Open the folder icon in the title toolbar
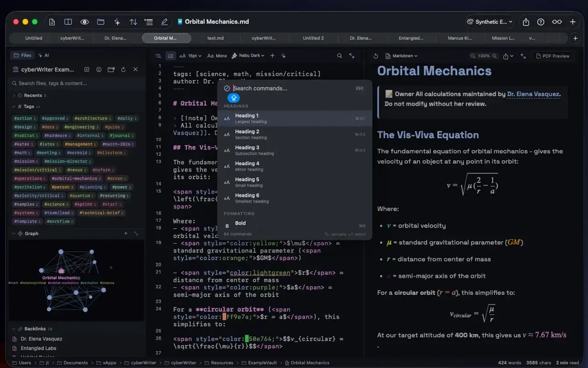 pos(101,22)
